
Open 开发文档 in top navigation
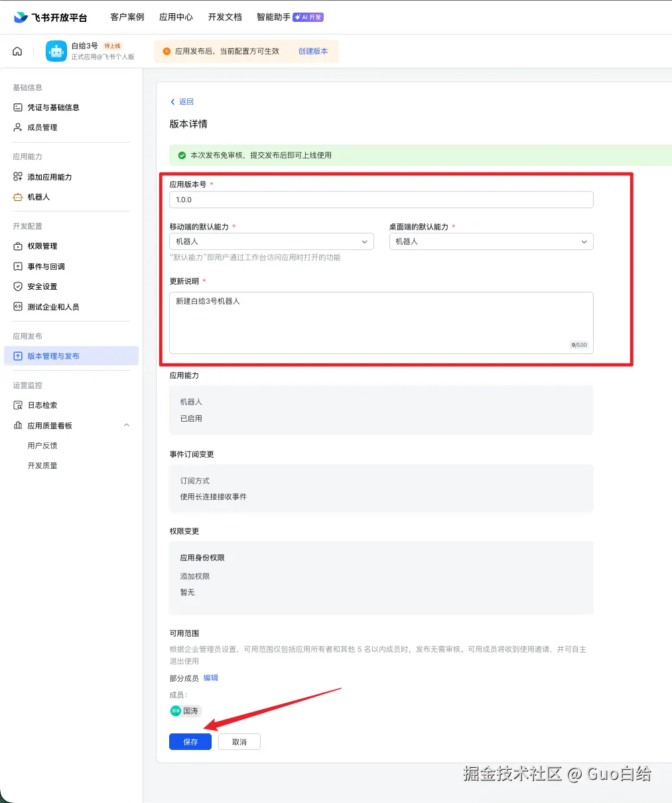pos(225,17)
